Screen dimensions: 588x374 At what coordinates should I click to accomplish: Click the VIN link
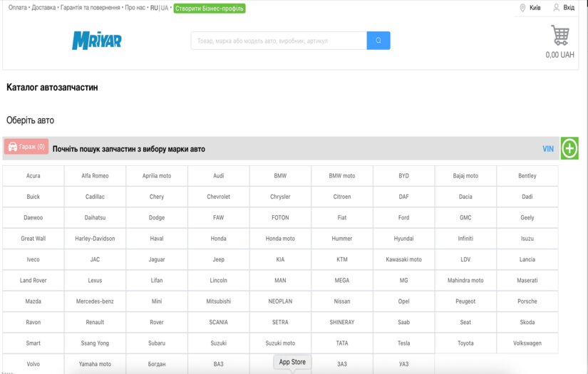click(x=548, y=149)
